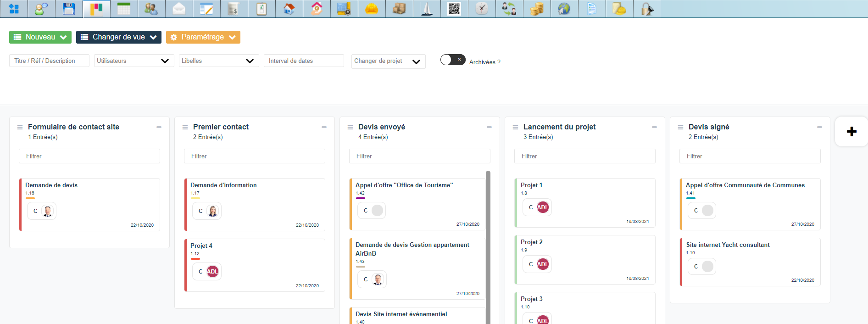The width and height of the screenshot is (868, 324).
Task: Open the Projet 1 card
Action: click(x=585, y=203)
